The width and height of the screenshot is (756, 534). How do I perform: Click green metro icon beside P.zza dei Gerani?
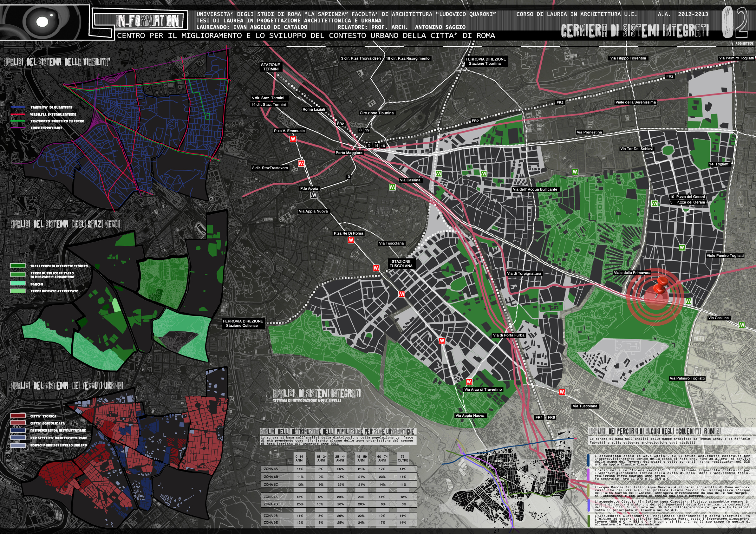point(655,204)
